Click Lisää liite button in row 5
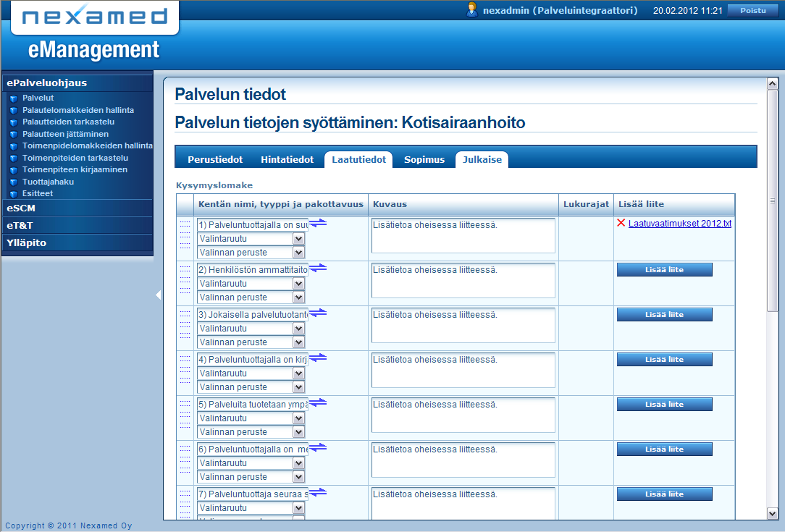 tap(664, 405)
